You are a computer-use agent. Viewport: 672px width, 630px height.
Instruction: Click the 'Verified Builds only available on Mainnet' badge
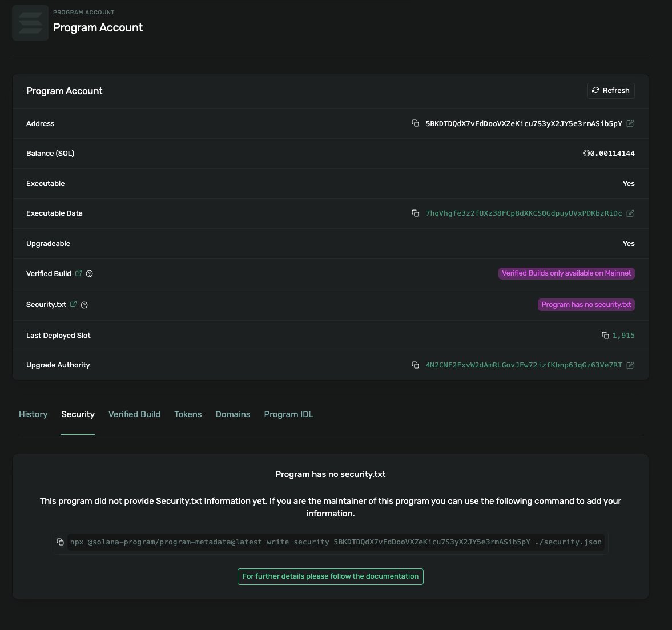[566, 273]
